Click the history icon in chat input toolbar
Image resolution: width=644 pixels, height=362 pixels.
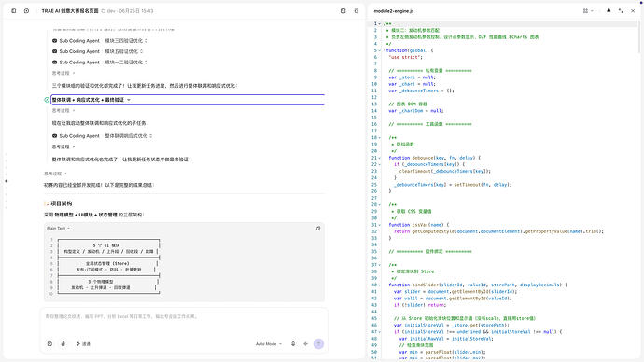(x=49, y=344)
